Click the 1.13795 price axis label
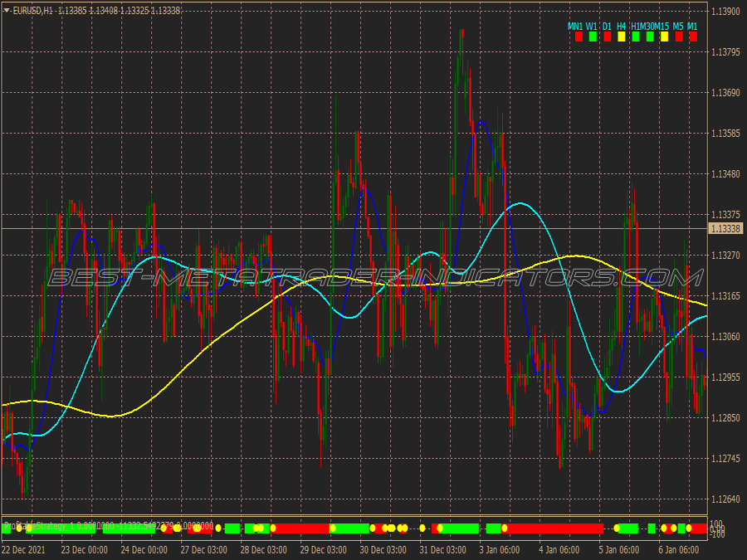This screenshot has height=560, width=747. (725, 52)
